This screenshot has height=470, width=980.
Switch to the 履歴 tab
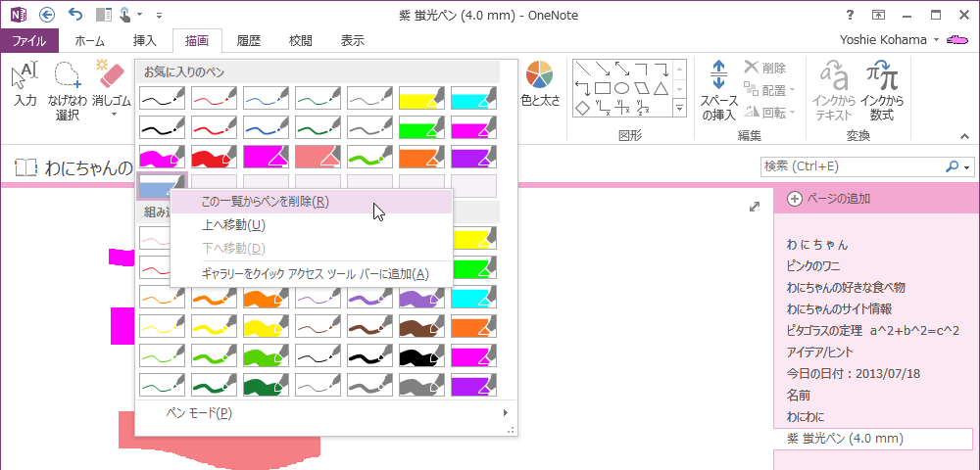pyautogui.click(x=248, y=41)
